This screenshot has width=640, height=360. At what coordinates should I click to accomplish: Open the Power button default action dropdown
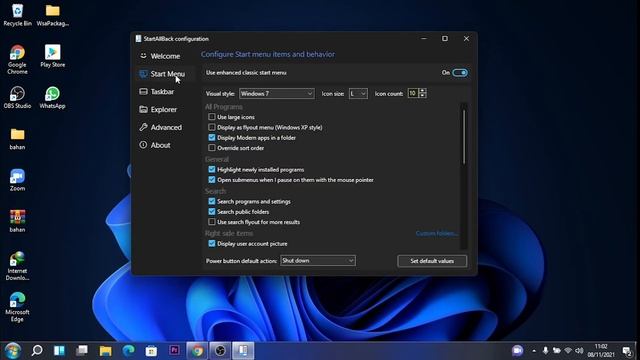tap(318, 260)
